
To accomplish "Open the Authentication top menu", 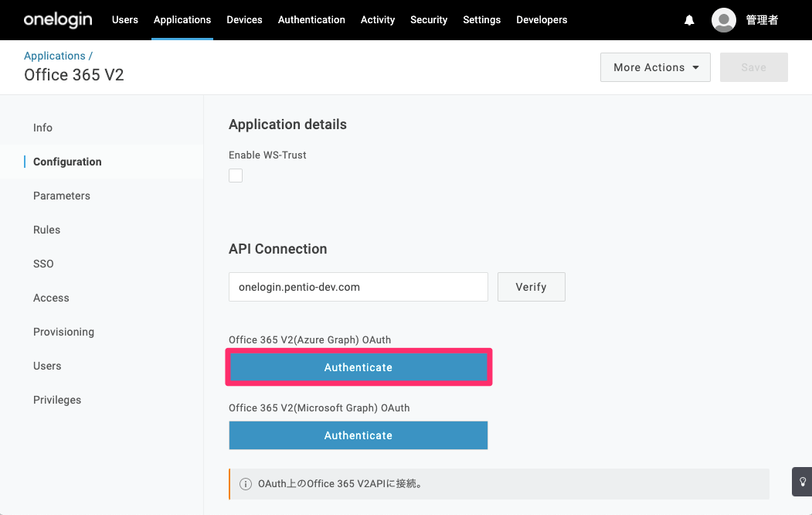I will pyautogui.click(x=311, y=19).
